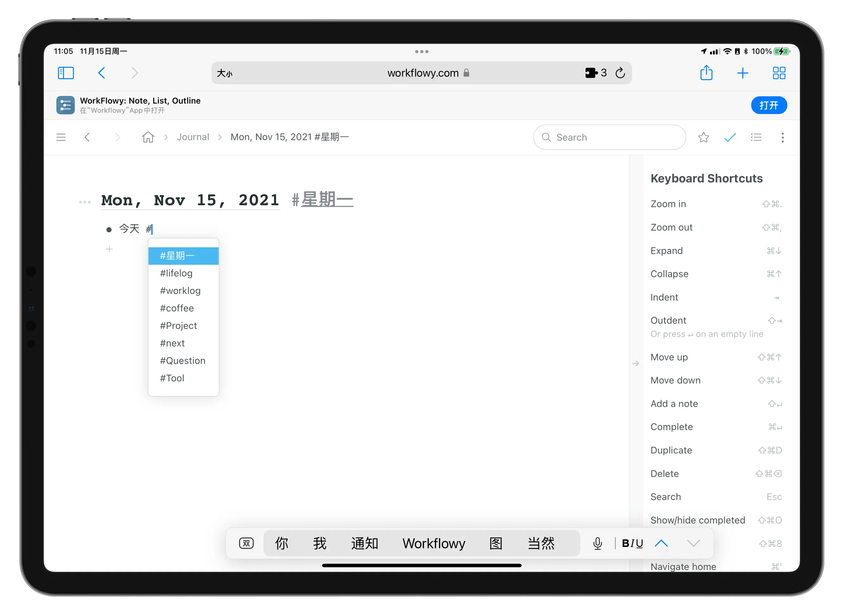Viewport: 844px width, 616px height.
Task: Show the Safari tab overview grid
Action: 779,73
